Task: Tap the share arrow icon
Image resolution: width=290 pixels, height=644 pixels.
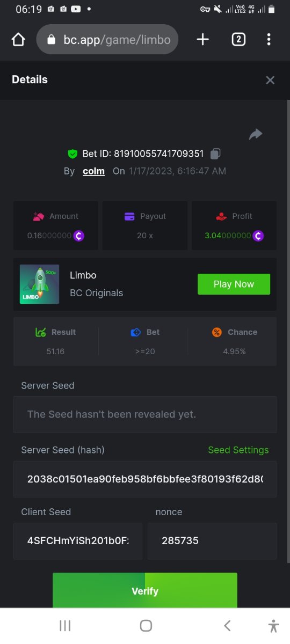Action: tap(256, 134)
